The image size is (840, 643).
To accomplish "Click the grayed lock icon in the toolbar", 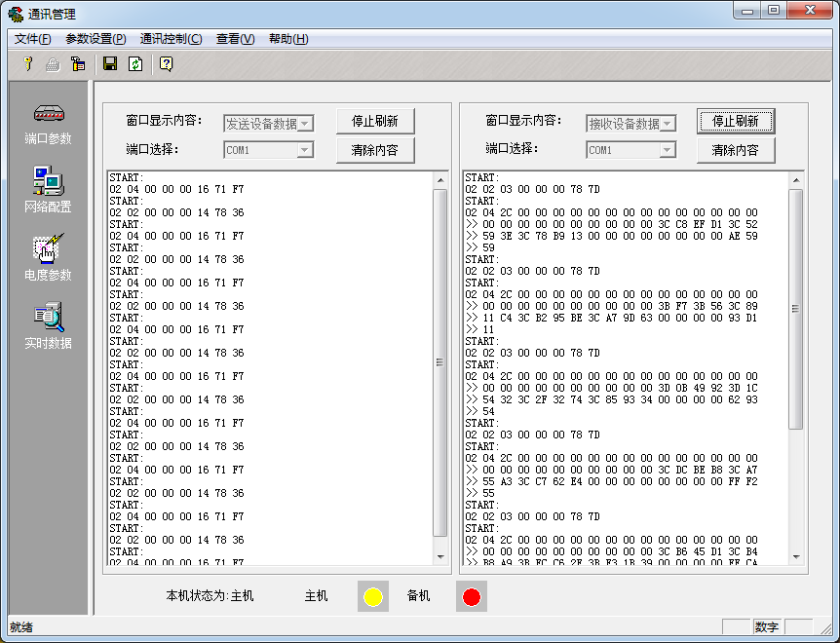I will tap(53, 64).
